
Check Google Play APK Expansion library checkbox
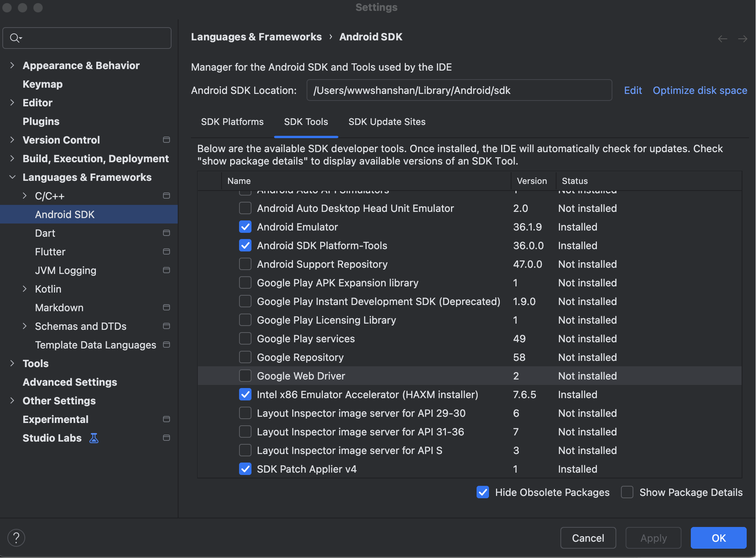pos(245,283)
